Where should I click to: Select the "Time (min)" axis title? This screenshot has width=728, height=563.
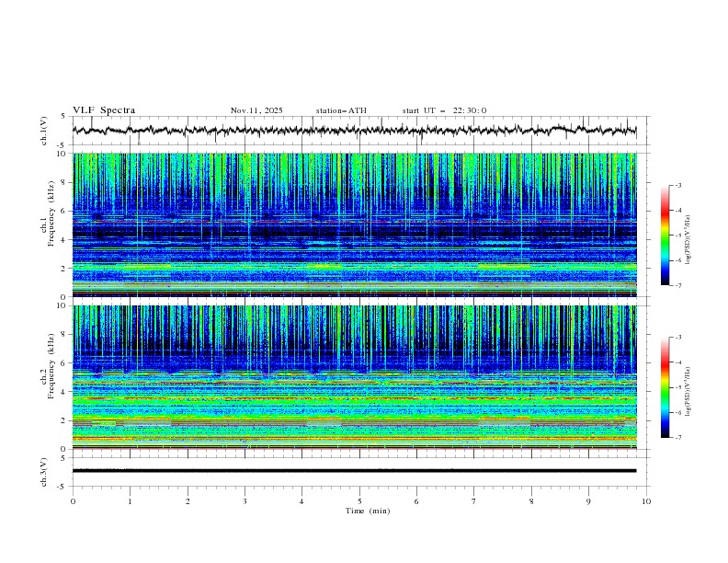pyautogui.click(x=368, y=511)
